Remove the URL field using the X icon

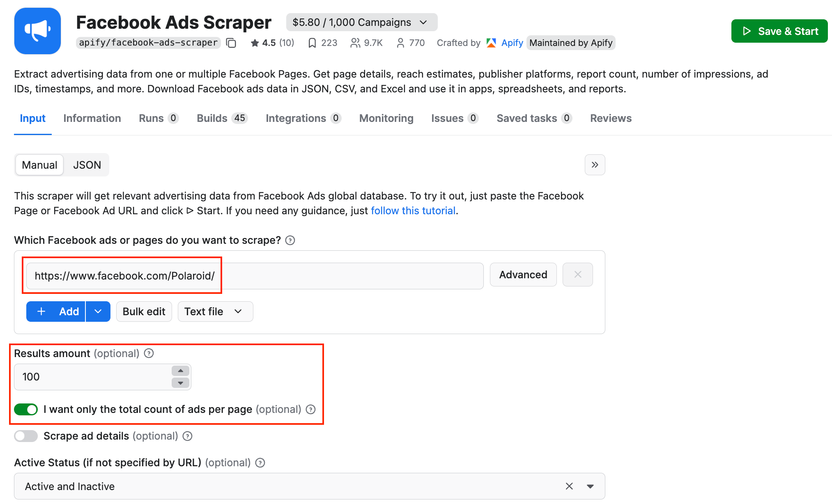click(x=577, y=275)
